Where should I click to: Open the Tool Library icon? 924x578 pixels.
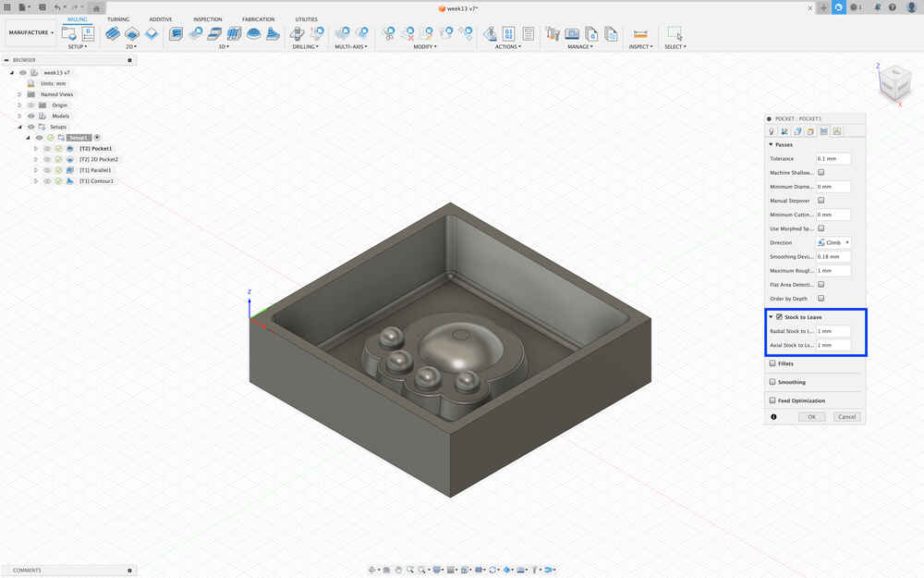(x=553, y=33)
